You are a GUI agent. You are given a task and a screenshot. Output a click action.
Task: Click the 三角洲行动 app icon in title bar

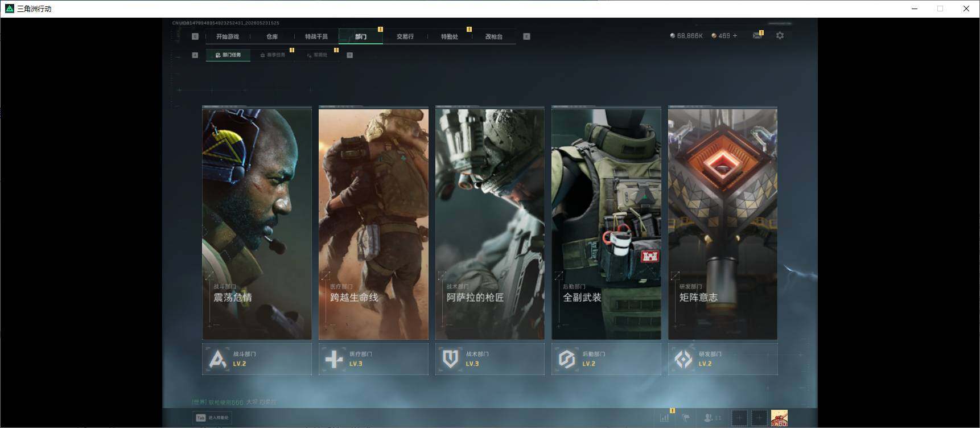[9, 9]
